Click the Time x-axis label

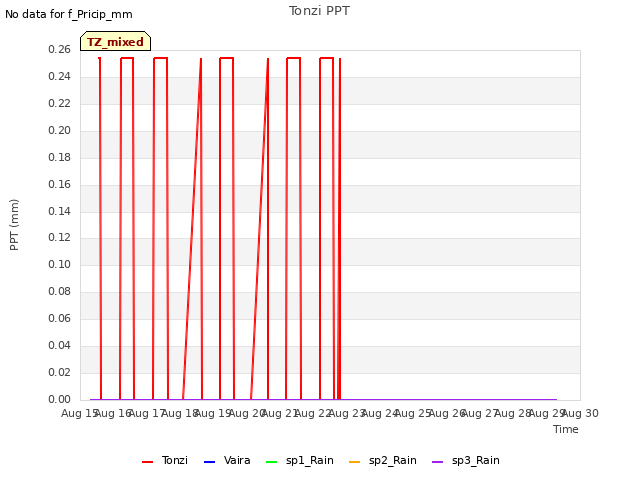(566, 429)
